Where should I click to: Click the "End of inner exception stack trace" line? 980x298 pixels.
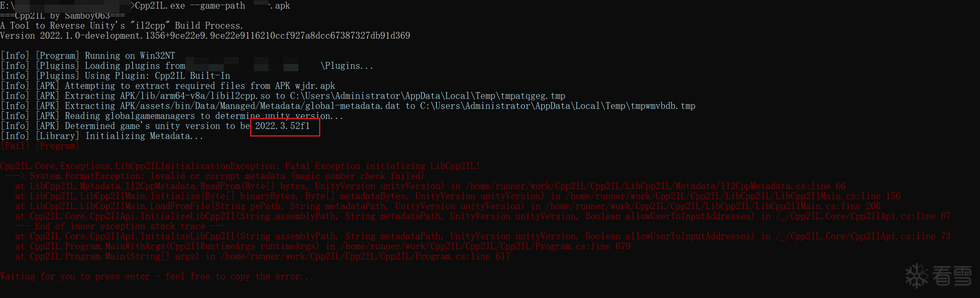pyautogui.click(x=120, y=226)
